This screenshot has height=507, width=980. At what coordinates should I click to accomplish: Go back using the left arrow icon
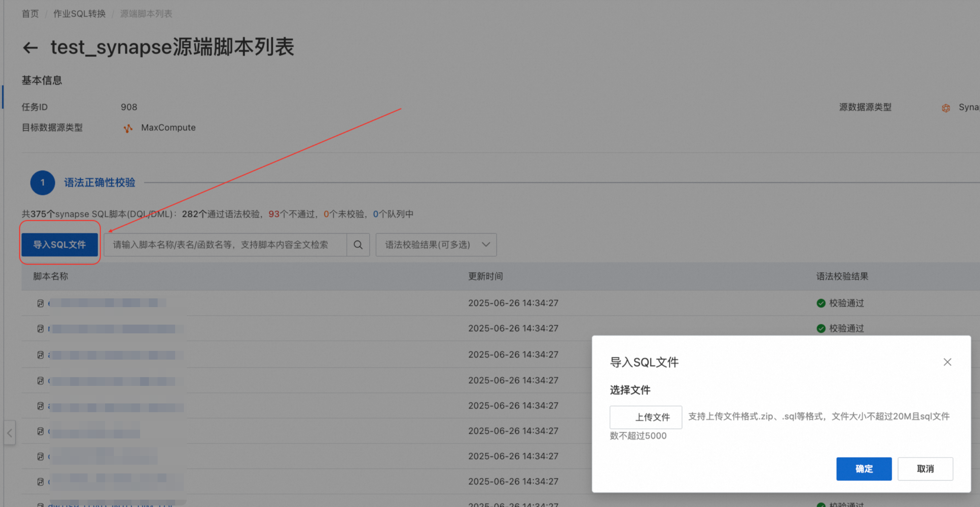tap(30, 48)
